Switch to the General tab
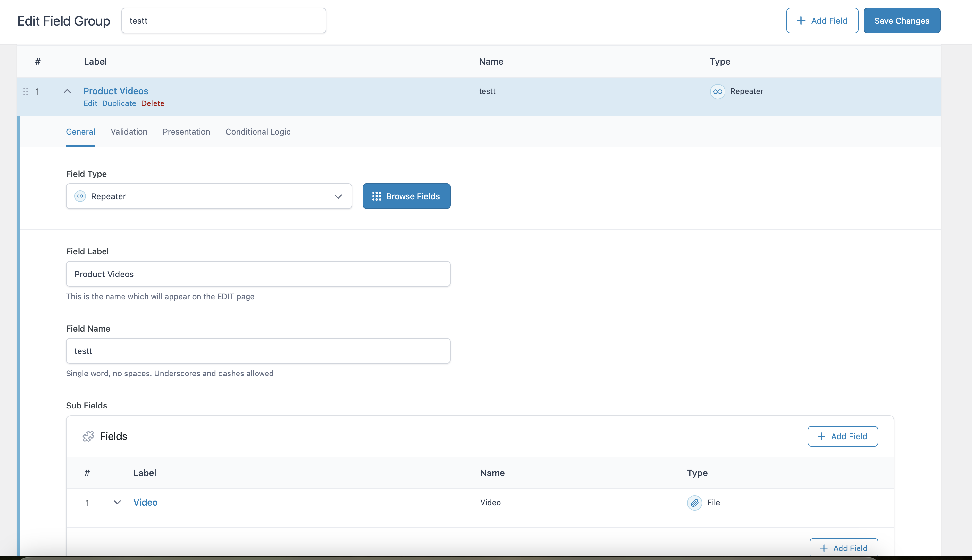 point(80,132)
